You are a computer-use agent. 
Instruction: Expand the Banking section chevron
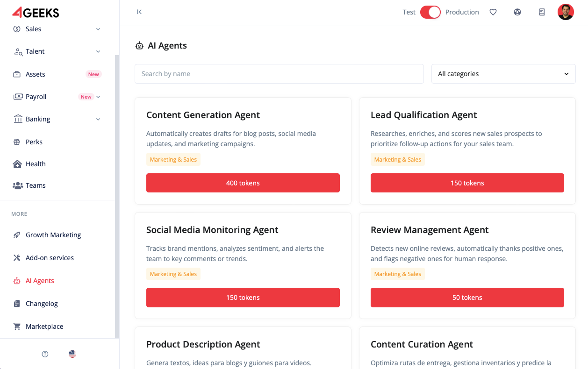pos(98,119)
